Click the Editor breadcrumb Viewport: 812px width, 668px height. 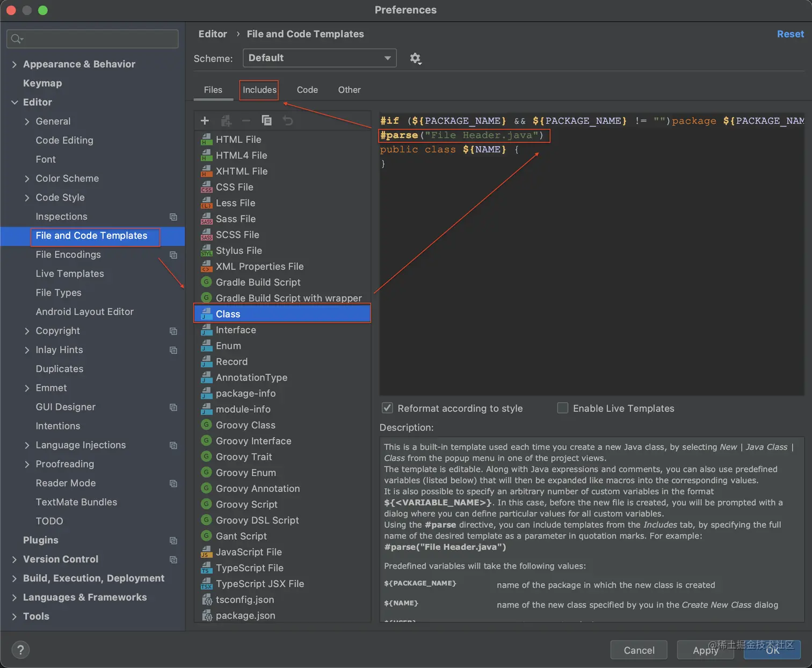[x=213, y=34]
